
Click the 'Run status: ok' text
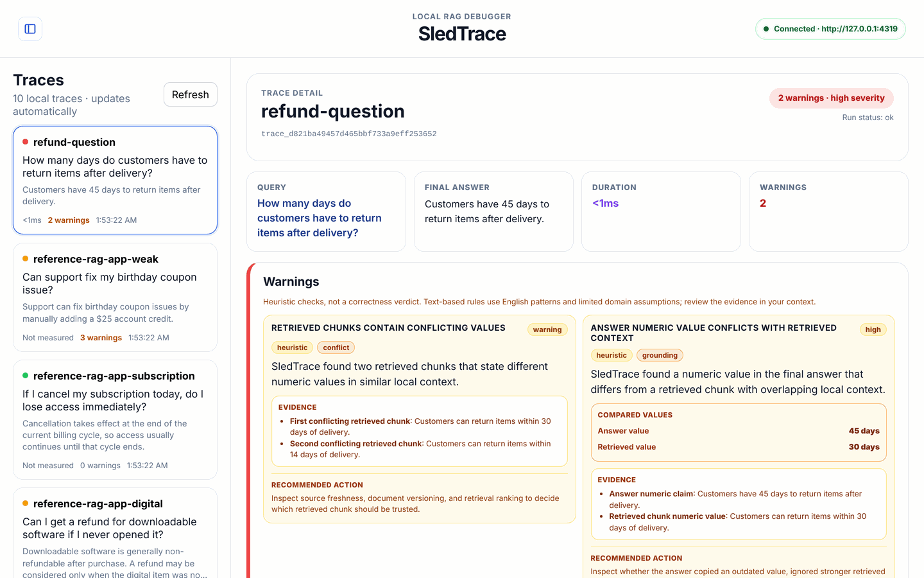868,118
